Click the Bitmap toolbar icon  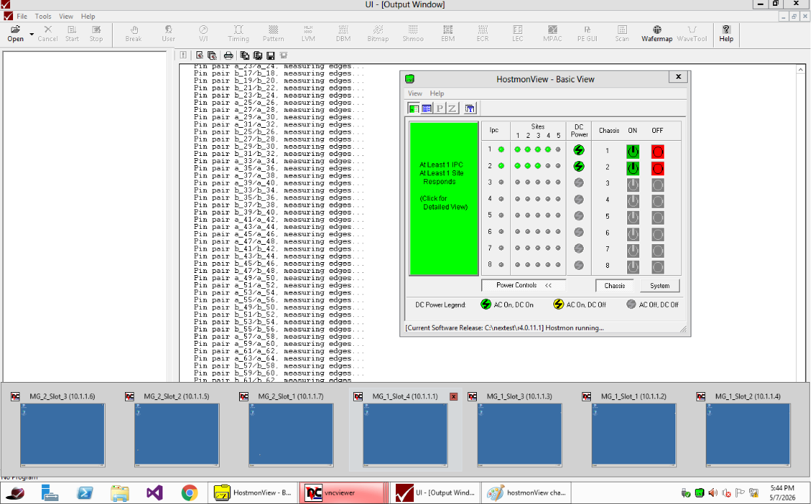[x=378, y=34]
